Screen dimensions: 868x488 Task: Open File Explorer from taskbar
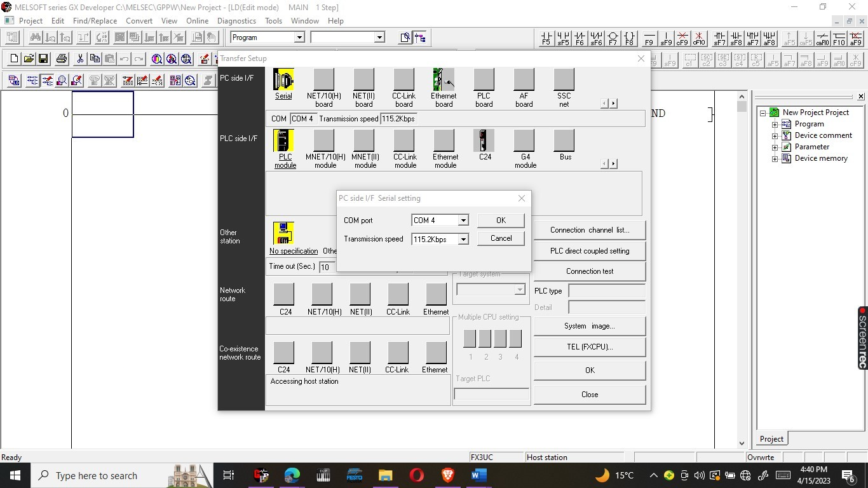click(386, 475)
